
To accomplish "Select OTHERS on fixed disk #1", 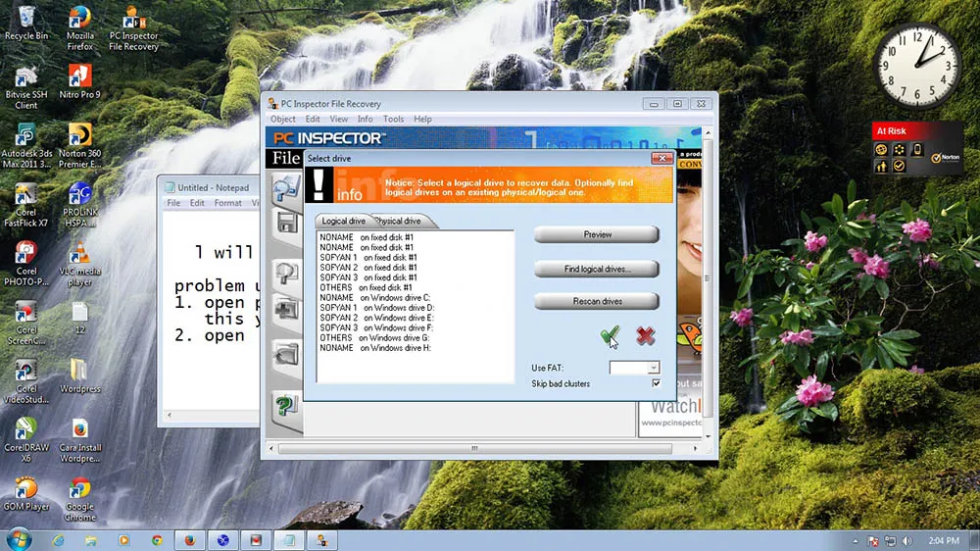I will 366,287.
